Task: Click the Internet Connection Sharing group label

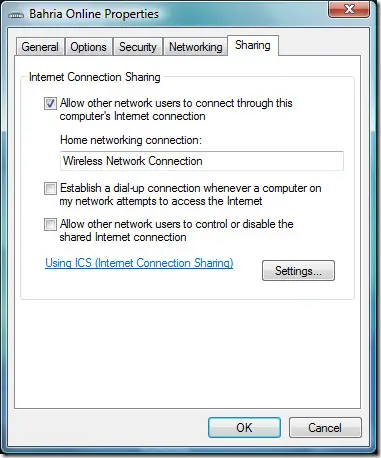Action: 95,77
